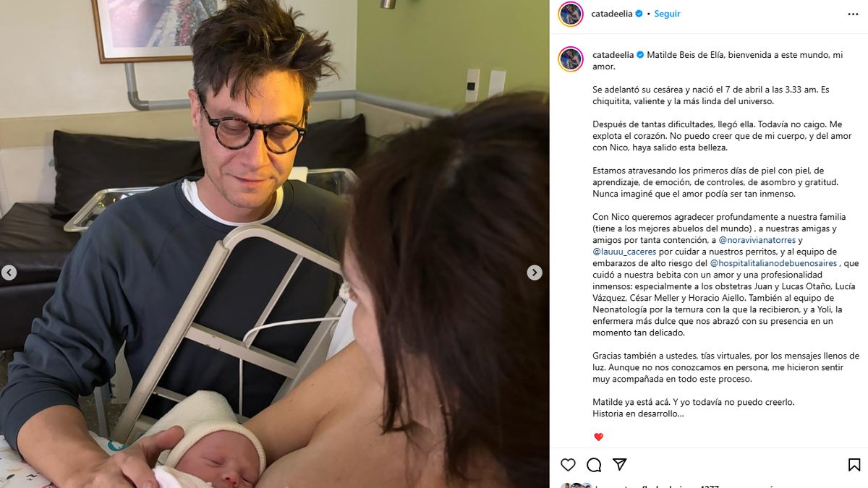The width and height of the screenshot is (868, 488).
Task: Click the Seguir follow button
Action: pos(667,14)
